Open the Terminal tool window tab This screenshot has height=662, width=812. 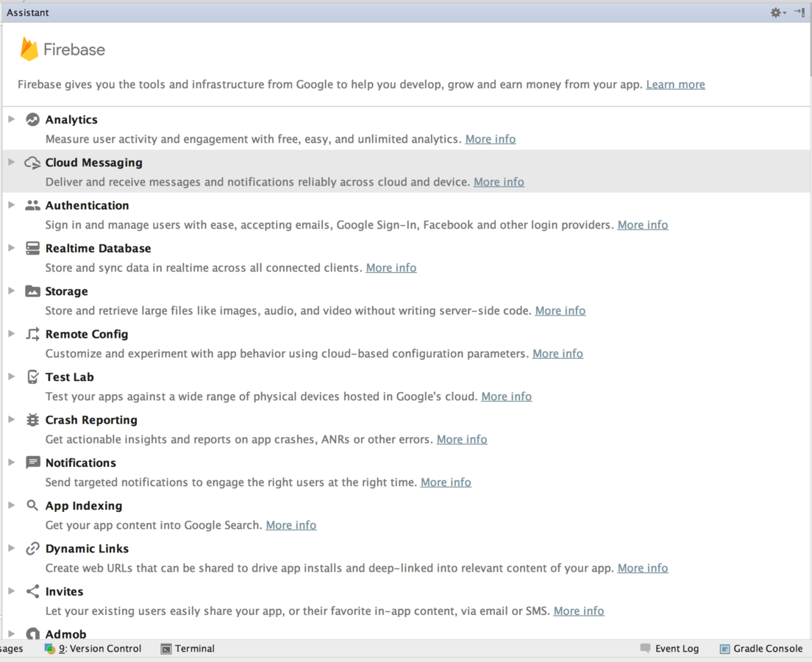188,649
